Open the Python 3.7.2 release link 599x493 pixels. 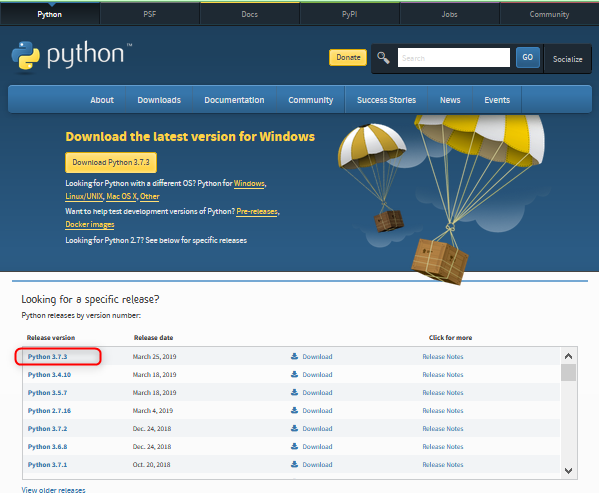point(47,428)
